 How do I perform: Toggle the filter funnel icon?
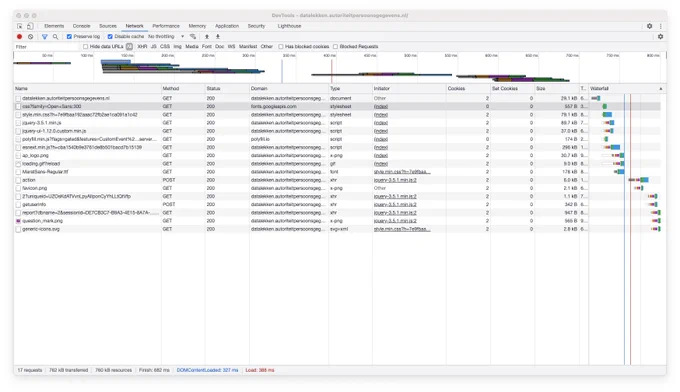[x=45, y=37]
